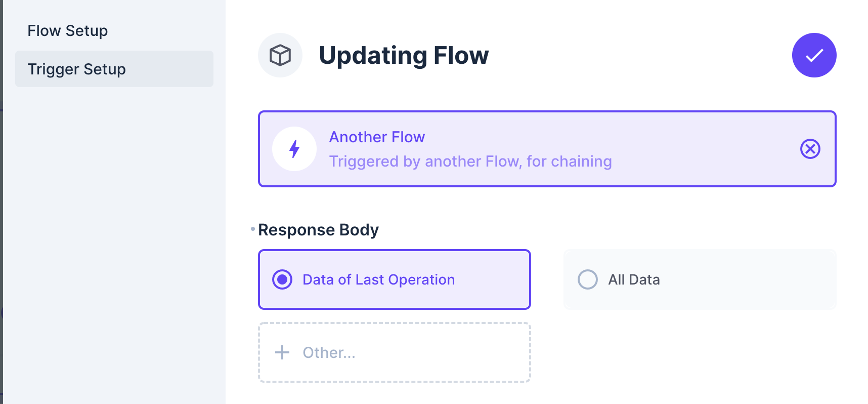Remove the Another Flow trigger using the circled X
The image size is (868, 404).
click(x=810, y=149)
